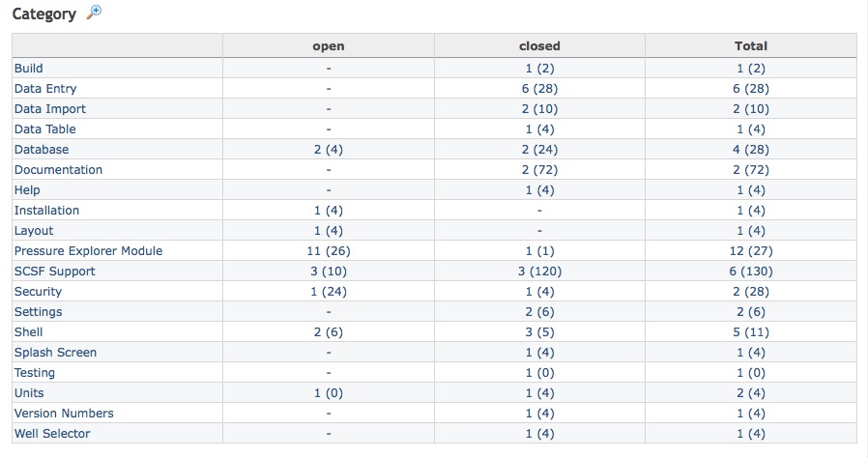Click SCSF Support closed count 3 (120)
The width and height of the screenshot is (868, 458).
(x=539, y=272)
